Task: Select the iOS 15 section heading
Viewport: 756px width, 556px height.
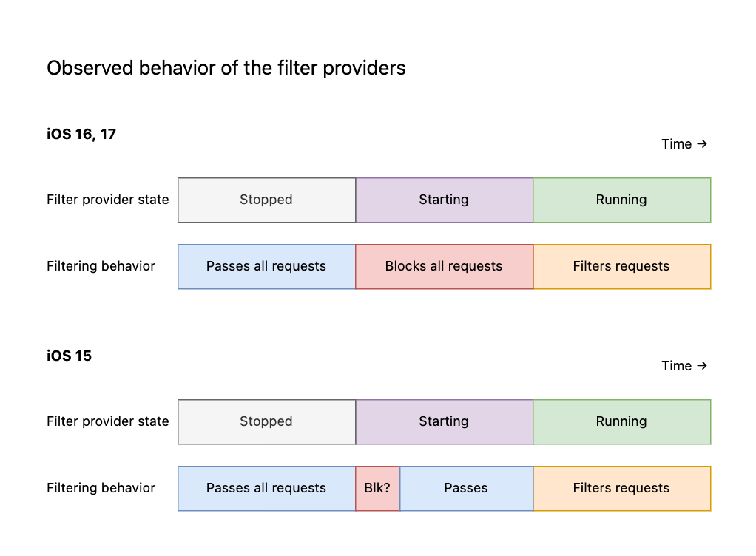Action: [x=69, y=356]
